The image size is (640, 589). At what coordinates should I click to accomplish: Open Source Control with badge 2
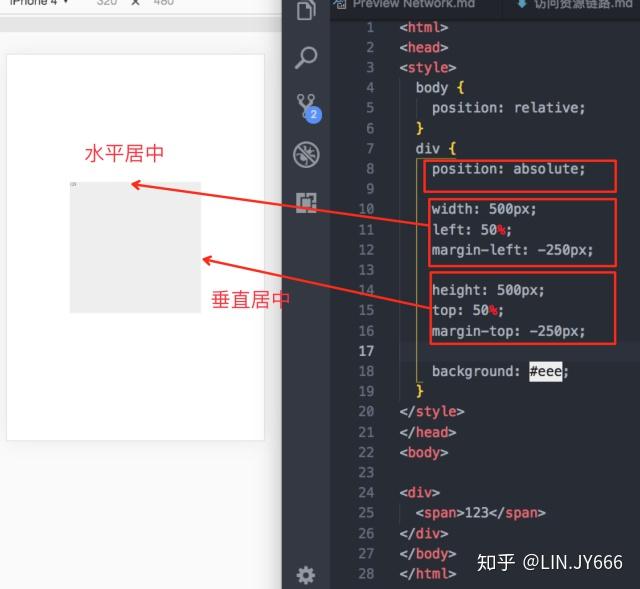309,109
